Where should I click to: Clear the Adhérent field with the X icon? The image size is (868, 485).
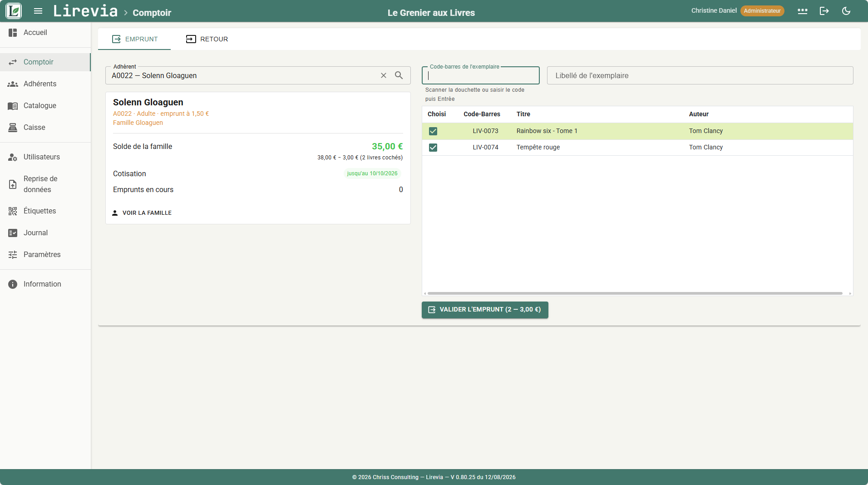coord(384,75)
